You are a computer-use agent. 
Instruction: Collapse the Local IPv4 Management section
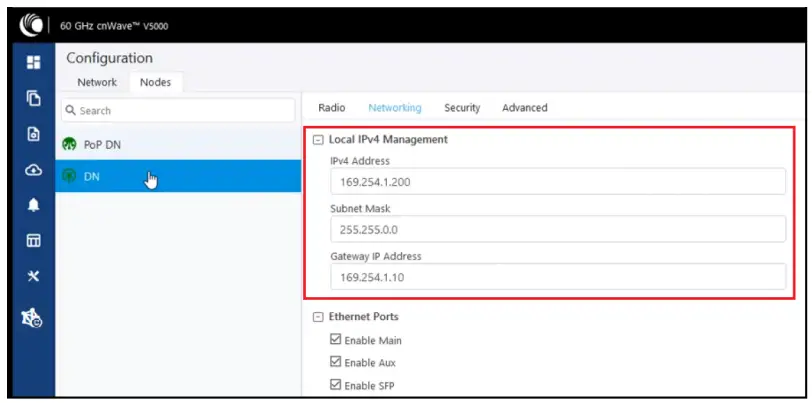click(318, 140)
